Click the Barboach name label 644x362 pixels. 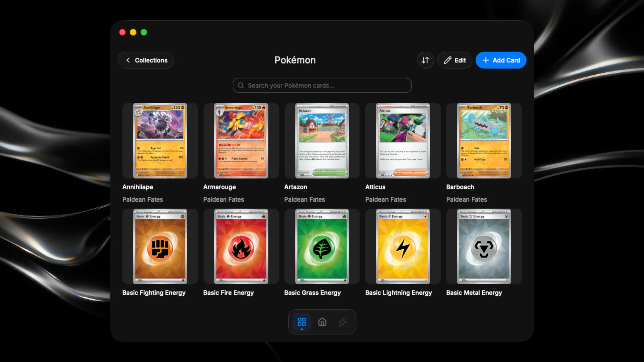click(x=460, y=187)
